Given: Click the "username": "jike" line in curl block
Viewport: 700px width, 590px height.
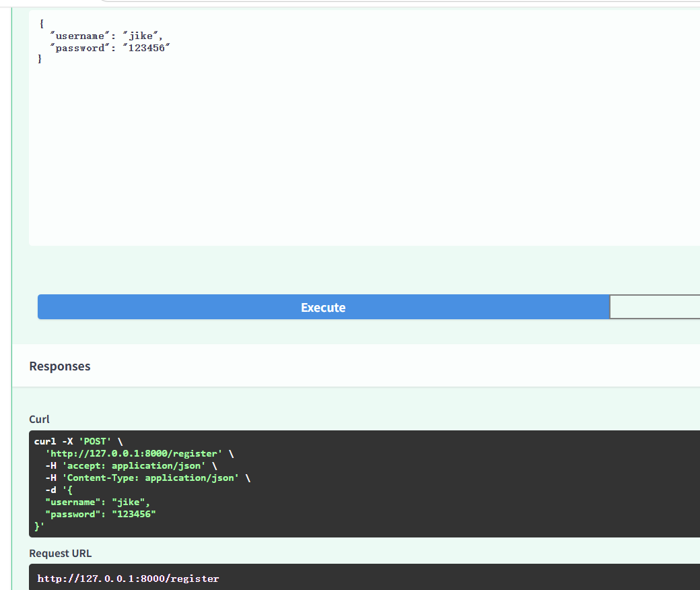Looking at the screenshot, I should point(98,502).
